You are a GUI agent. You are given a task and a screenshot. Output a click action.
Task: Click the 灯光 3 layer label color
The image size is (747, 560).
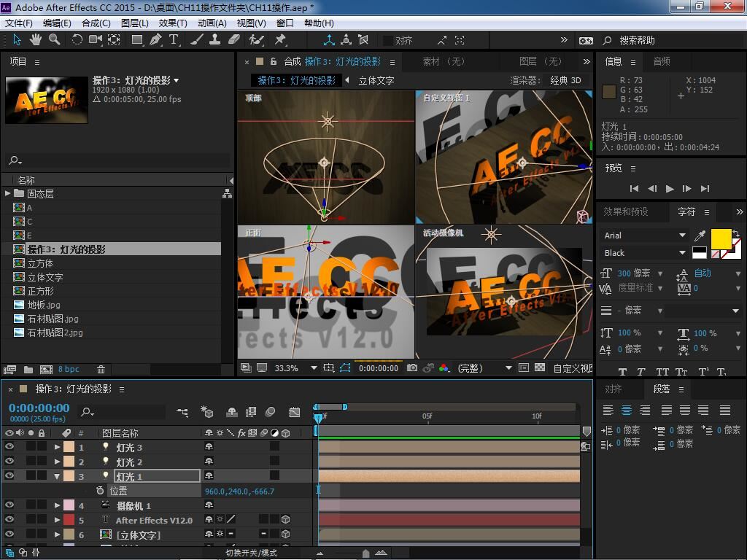(x=69, y=447)
